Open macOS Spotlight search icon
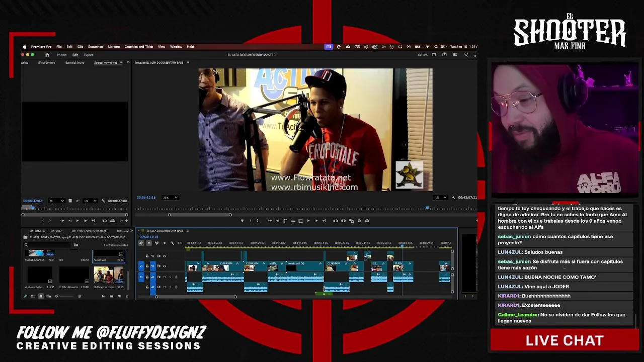644x362 pixels. 436,47
